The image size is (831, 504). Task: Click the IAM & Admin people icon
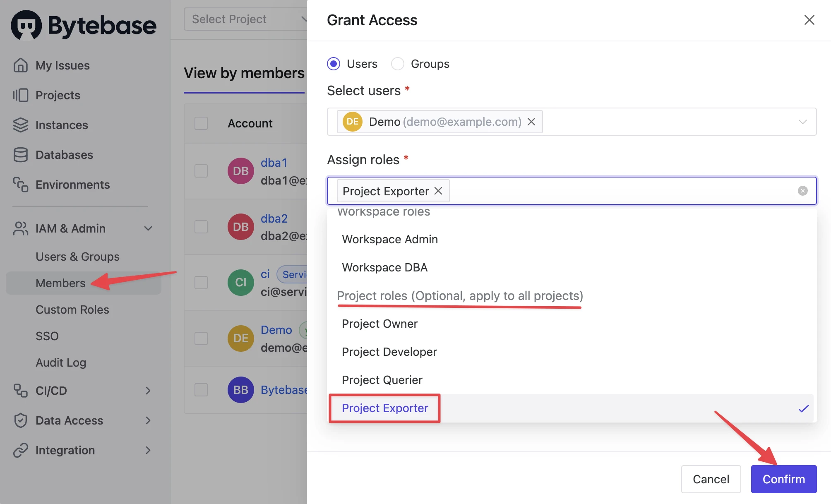pos(20,228)
